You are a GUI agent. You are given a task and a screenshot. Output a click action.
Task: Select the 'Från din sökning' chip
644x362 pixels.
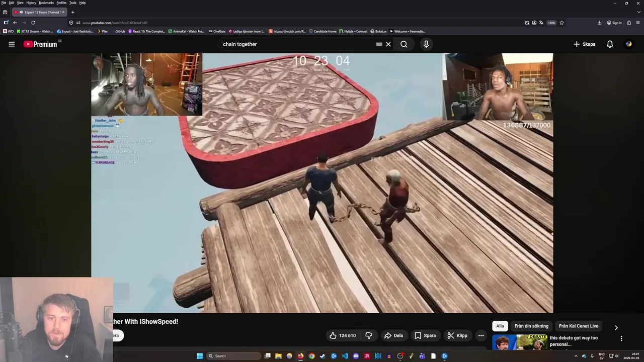click(531, 326)
